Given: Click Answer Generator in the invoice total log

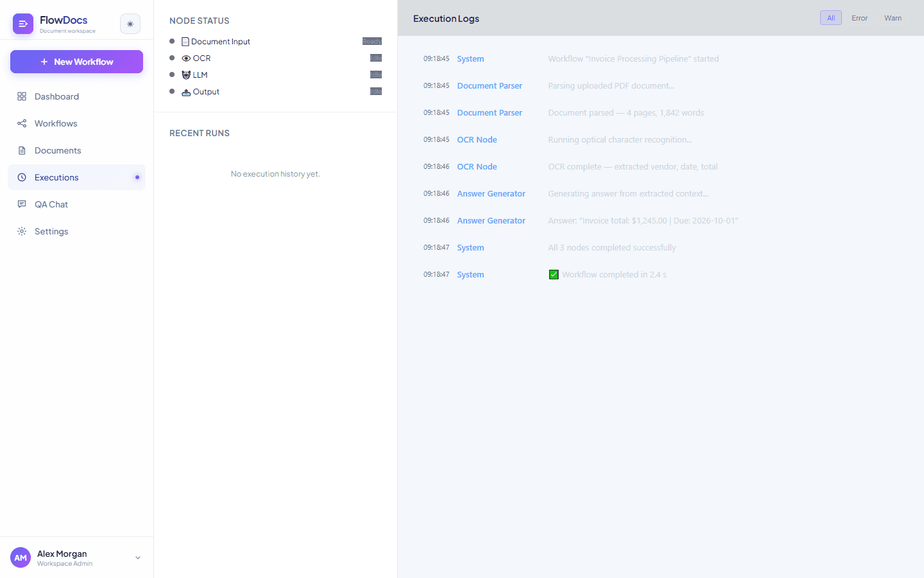Looking at the screenshot, I should [491, 221].
